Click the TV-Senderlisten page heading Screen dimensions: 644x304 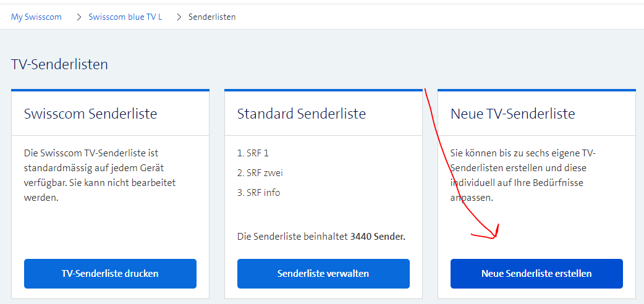click(59, 64)
